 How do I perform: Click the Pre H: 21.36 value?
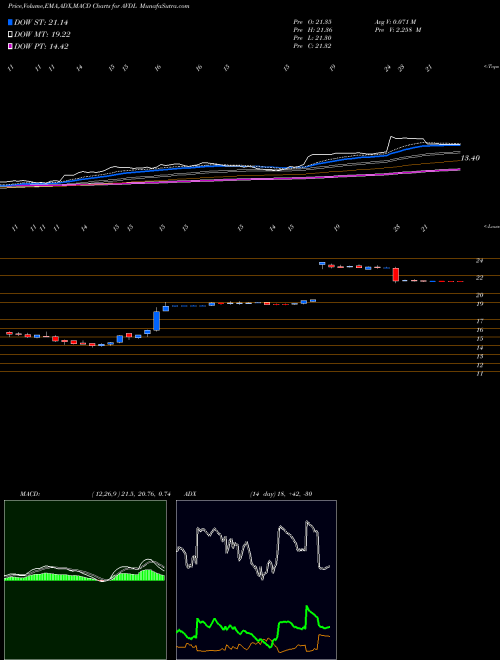click(312, 30)
